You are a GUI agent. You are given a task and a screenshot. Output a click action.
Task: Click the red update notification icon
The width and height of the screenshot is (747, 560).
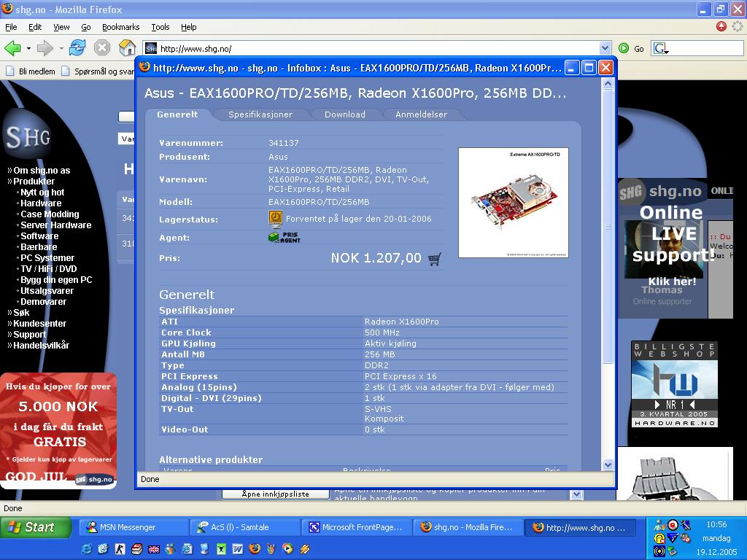(721, 27)
